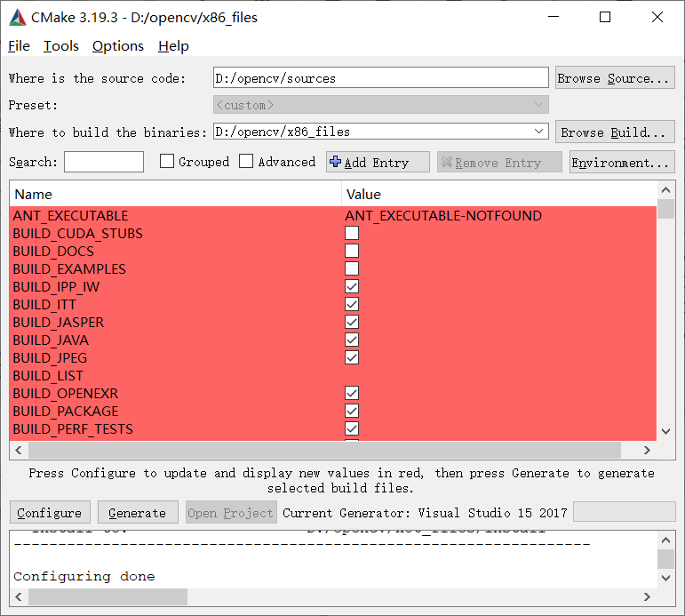Open the Help menu
The image size is (685, 616).
click(x=173, y=46)
